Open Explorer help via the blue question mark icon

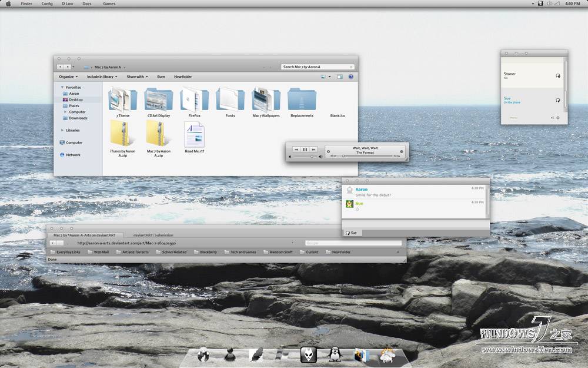pos(350,77)
